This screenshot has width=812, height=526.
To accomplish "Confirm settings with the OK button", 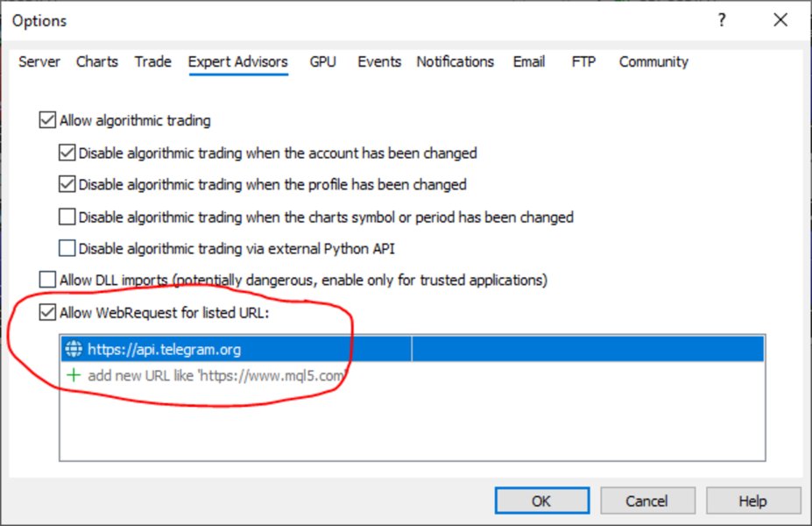I will (x=541, y=501).
